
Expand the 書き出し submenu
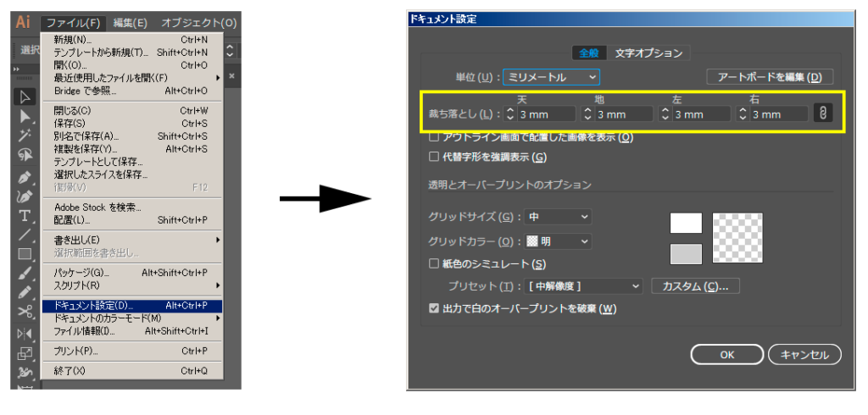tap(131, 241)
